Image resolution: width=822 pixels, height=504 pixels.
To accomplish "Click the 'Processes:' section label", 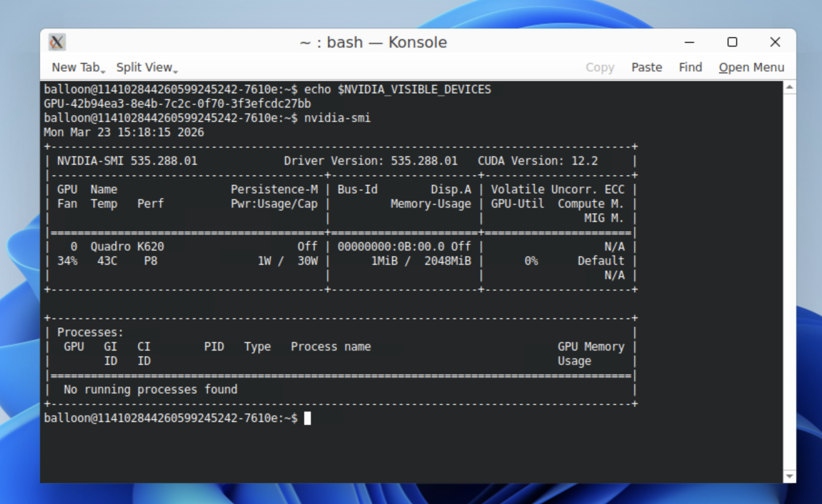I will pyautogui.click(x=91, y=333).
